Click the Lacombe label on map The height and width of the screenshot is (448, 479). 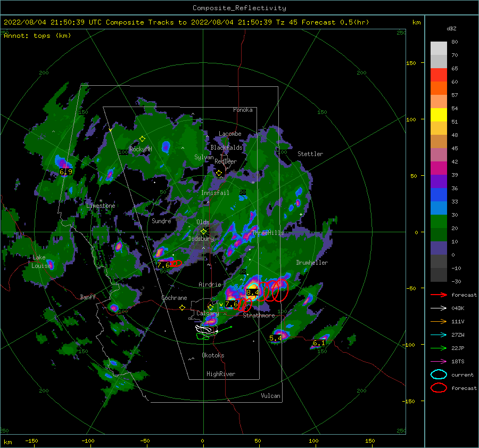click(230, 134)
